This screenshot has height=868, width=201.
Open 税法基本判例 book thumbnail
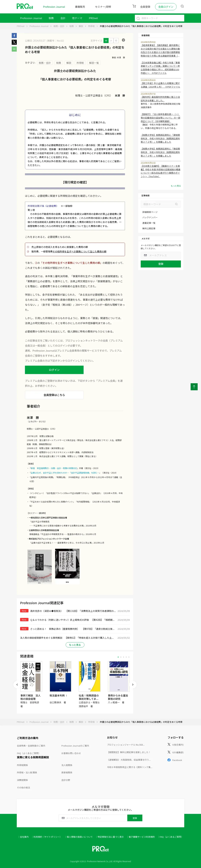[60, 676]
